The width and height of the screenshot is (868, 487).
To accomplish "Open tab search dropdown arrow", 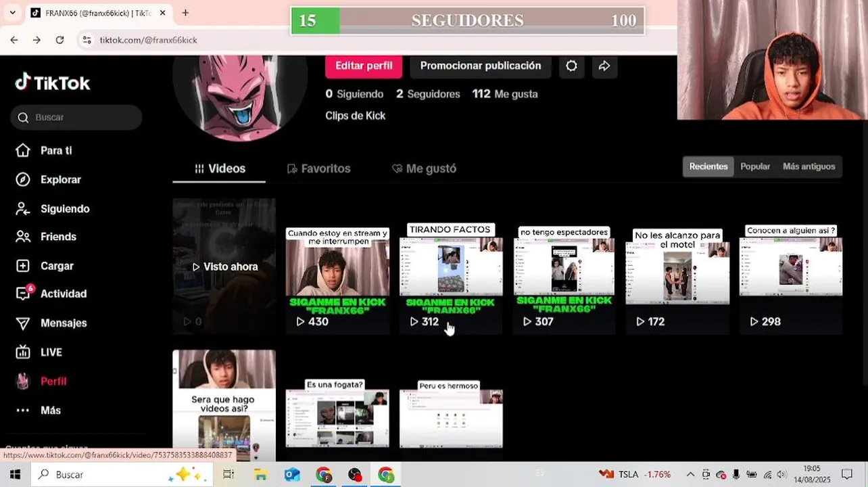I will [12, 13].
